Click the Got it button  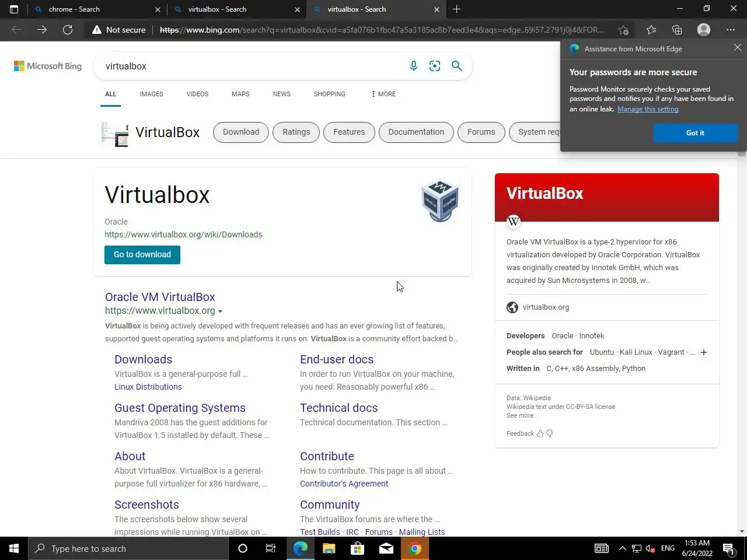pos(695,133)
